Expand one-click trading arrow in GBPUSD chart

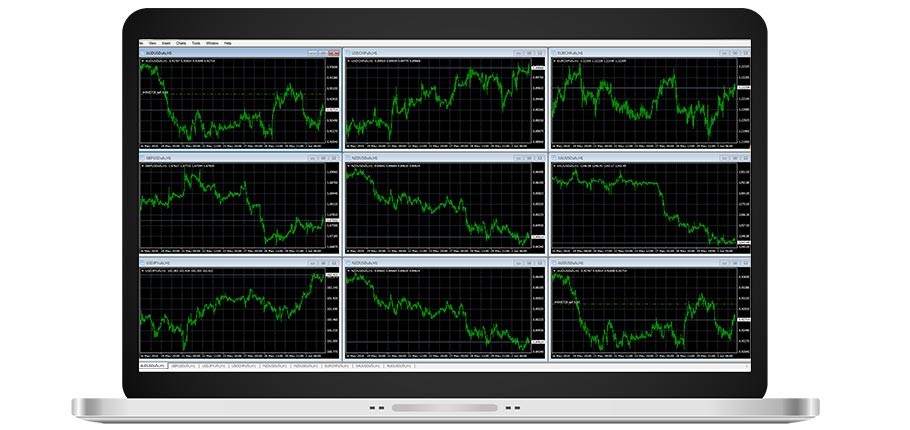coord(142,165)
